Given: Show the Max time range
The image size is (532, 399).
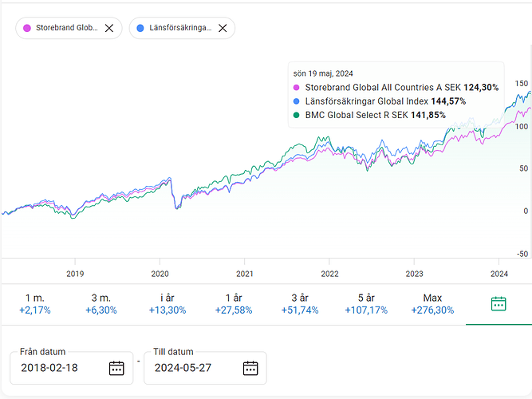Looking at the screenshot, I should (x=432, y=303).
